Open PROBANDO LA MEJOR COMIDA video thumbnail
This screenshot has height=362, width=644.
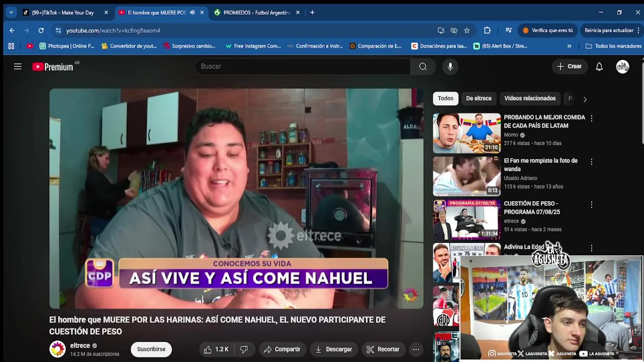click(x=467, y=133)
